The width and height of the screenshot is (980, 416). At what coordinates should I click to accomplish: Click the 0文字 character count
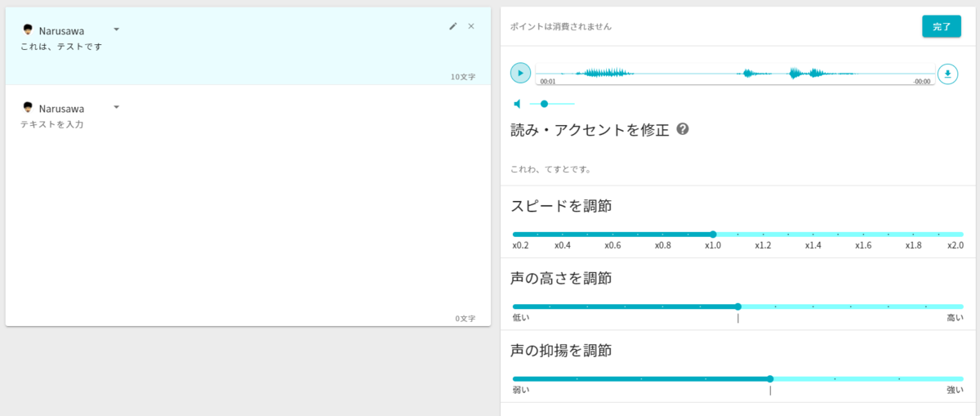coord(465,319)
